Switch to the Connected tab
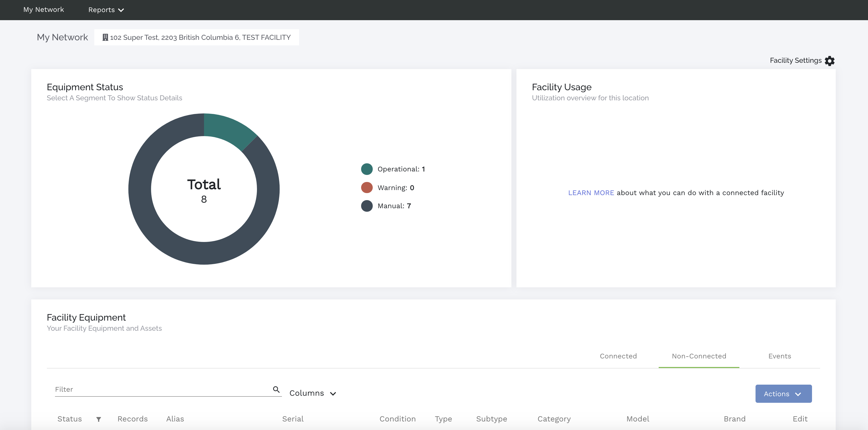 pyautogui.click(x=618, y=356)
